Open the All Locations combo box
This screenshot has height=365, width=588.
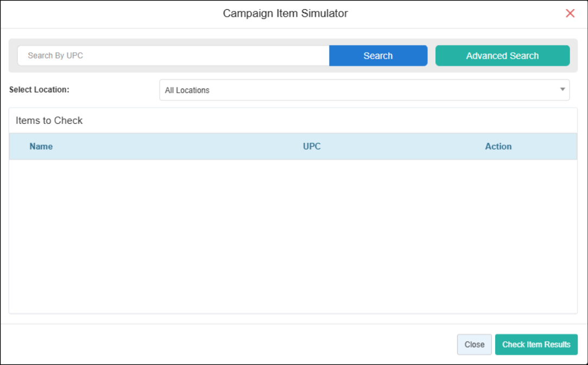point(364,90)
